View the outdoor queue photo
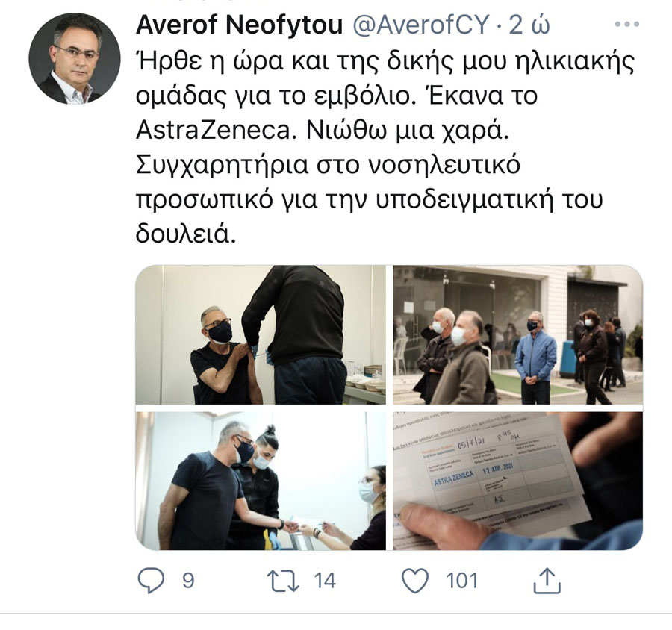Screen dimensions: 672x630 coord(517,334)
